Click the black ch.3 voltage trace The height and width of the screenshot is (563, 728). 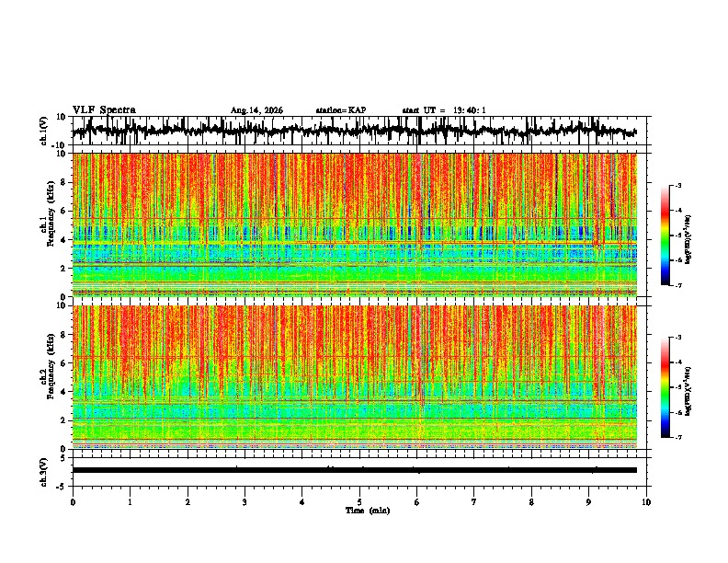(x=355, y=470)
